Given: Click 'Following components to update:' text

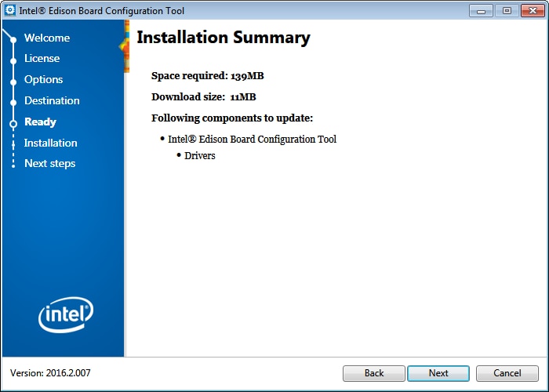Looking at the screenshot, I should (232, 118).
